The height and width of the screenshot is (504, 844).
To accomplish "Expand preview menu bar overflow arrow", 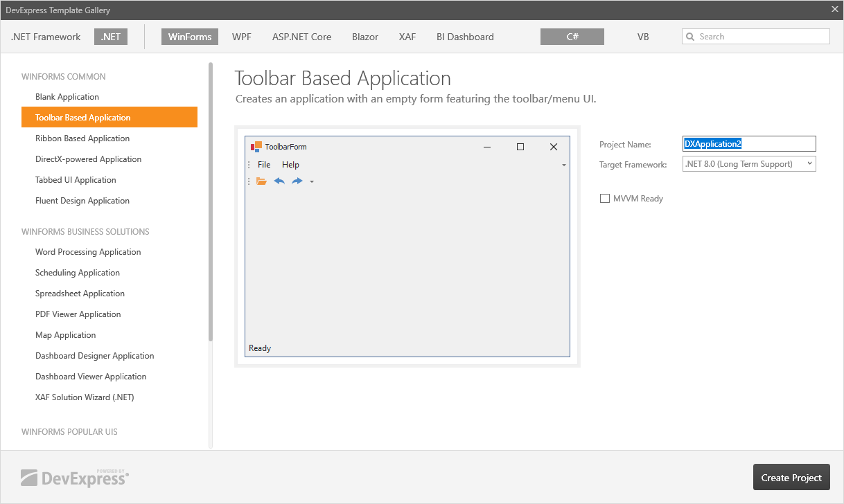I will pos(564,165).
